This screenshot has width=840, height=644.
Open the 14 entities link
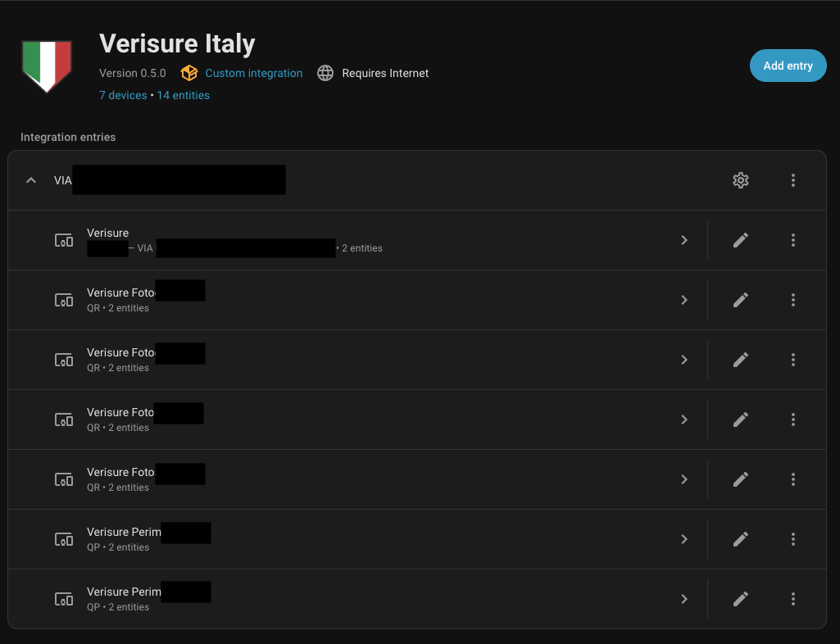coord(184,95)
